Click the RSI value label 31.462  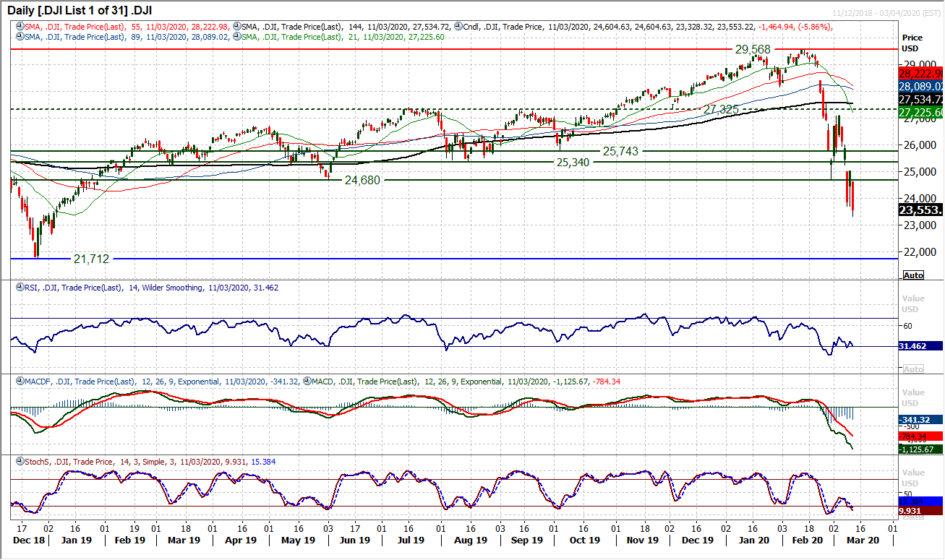920,346
